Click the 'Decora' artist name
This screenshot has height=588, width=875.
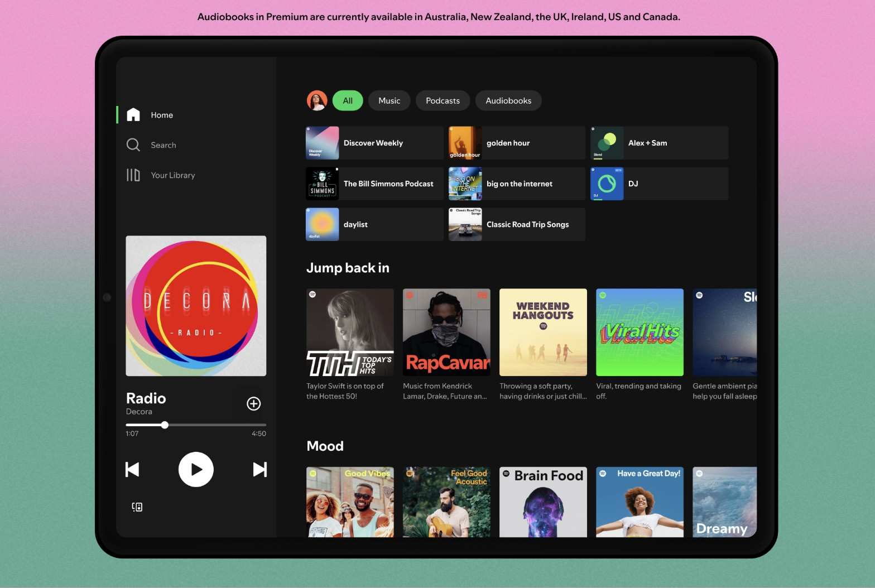tap(139, 412)
